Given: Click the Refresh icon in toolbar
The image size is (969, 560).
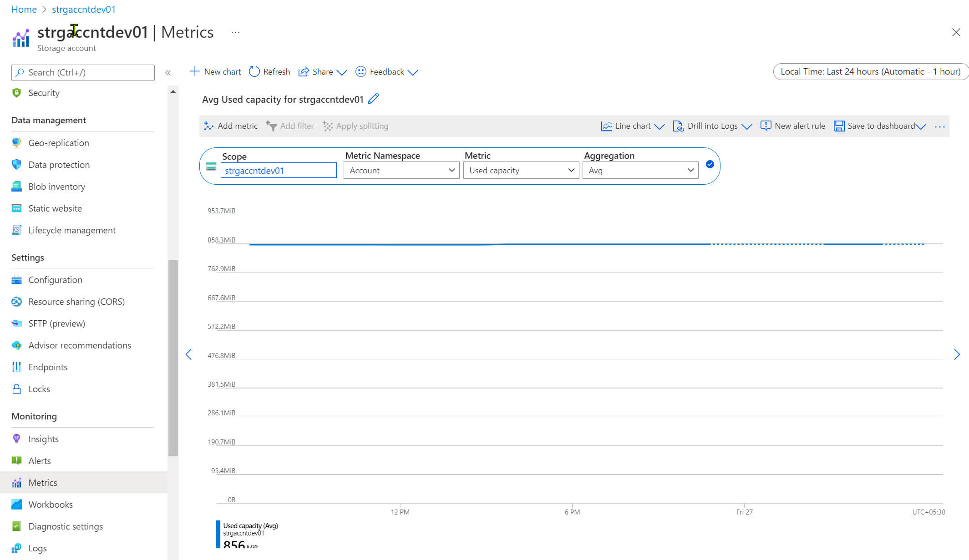Looking at the screenshot, I should click(x=254, y=71).
